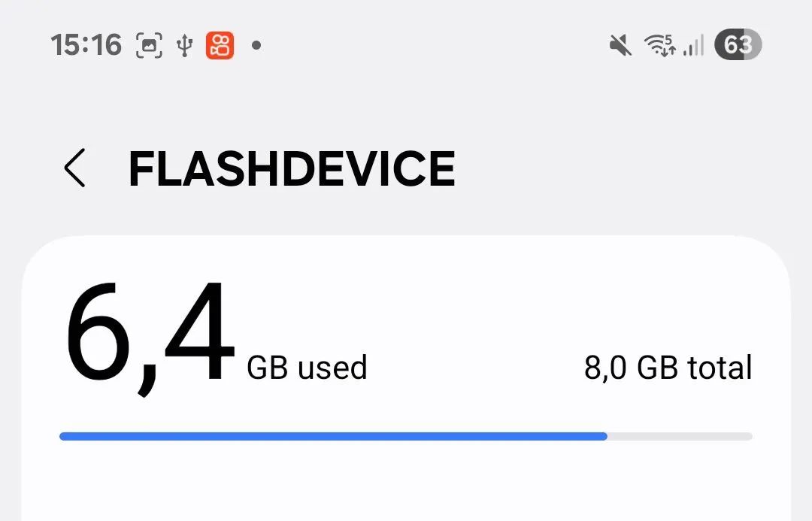Tap the Wi-Fi status icon

click(659, 47)
